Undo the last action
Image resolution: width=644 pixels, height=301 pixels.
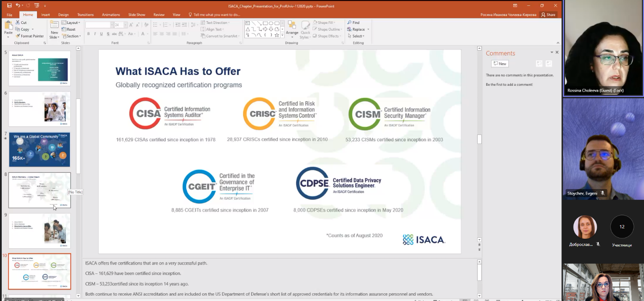point(18,5)
